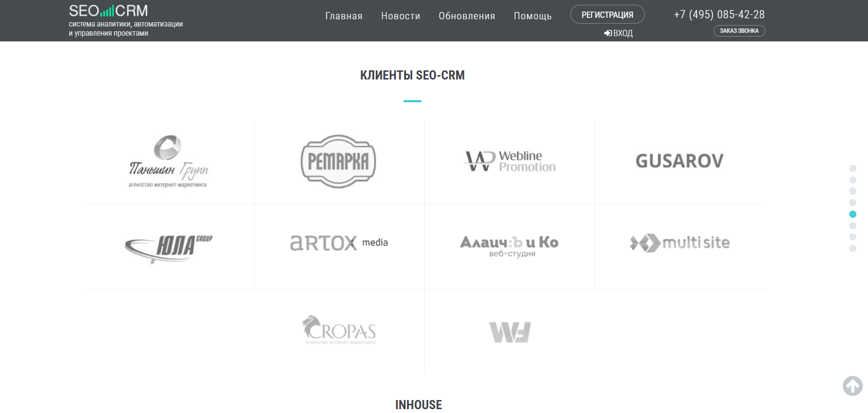Open the Обновления page
The width and height of the screenshot is (868, 413).
click(467, 16)
